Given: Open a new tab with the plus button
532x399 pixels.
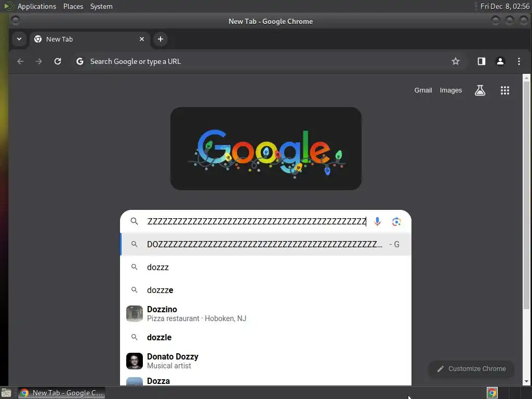Looking at the screenshot, I should [161, 39].
